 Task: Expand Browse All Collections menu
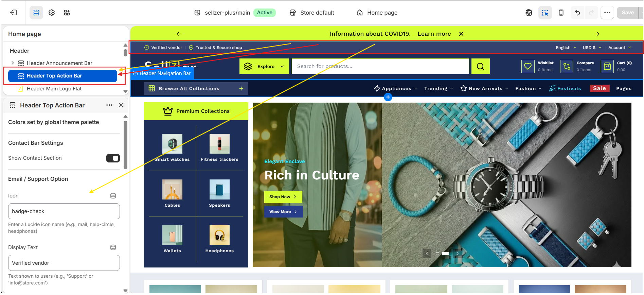coord(196,88)
